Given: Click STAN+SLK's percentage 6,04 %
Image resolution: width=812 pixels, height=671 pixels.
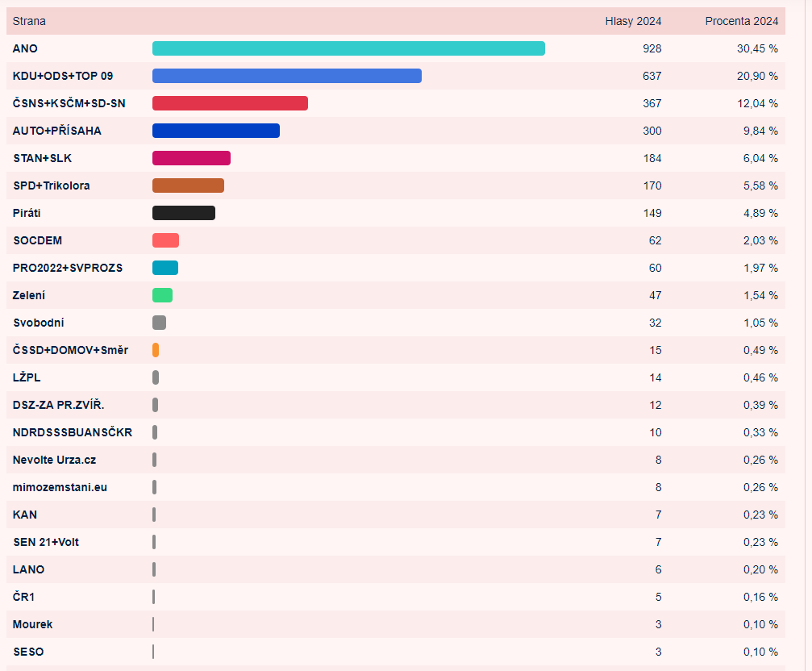Looking at the screenshot, I should click(x=760, y=158).
